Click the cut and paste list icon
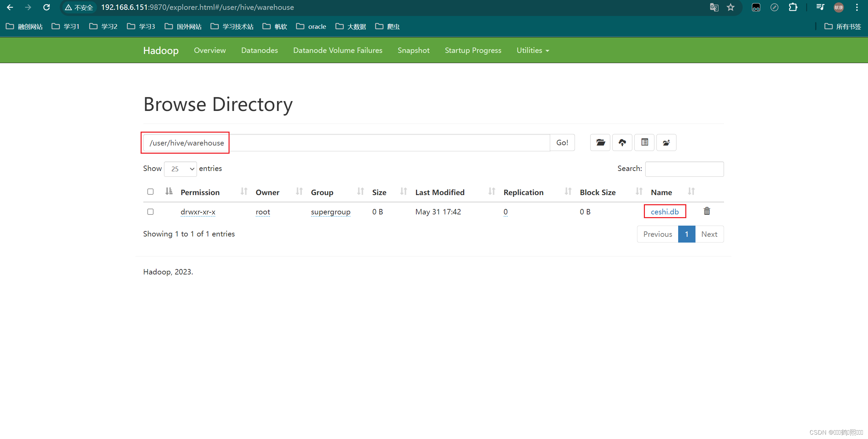 click(644, 142)
